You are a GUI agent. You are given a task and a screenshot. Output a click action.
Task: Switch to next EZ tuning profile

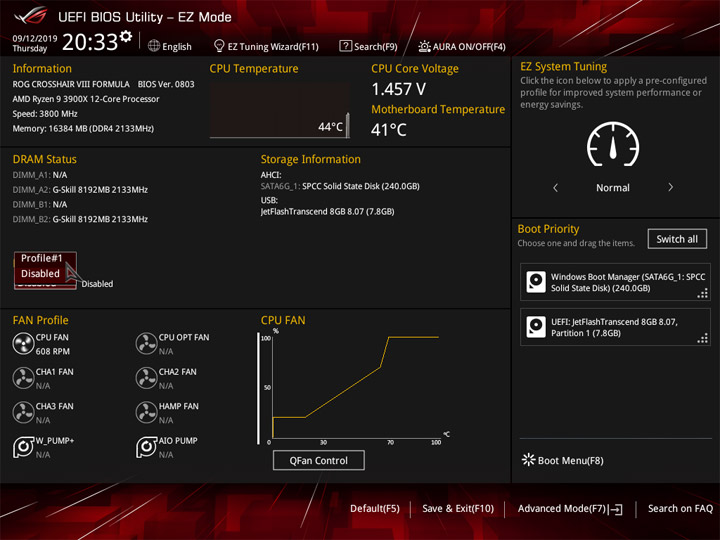670,187
